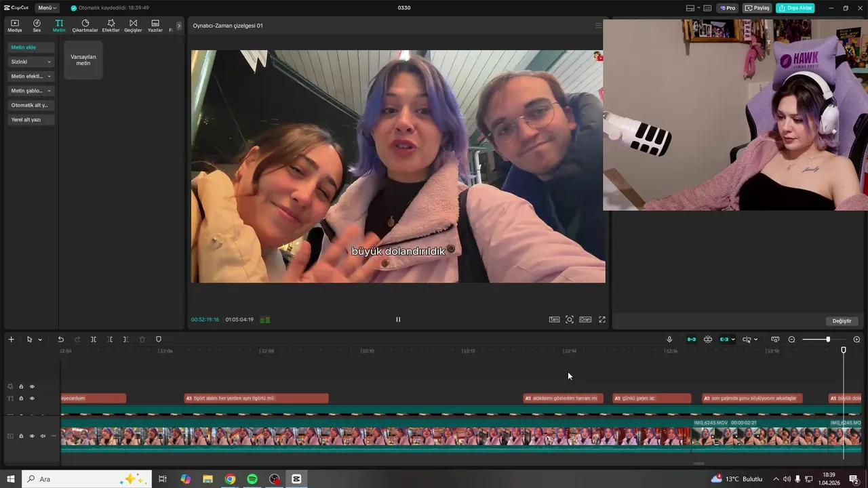This screenshot has height=488, width=868.
Task: Open the Medya tab
Action: (14, 26)
